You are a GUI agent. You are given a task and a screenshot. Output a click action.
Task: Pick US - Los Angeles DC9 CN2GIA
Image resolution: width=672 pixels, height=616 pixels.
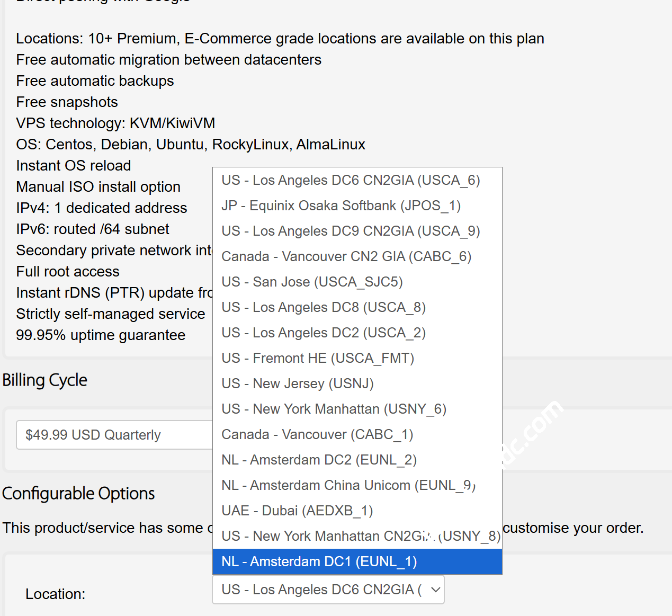click(351, 231)
